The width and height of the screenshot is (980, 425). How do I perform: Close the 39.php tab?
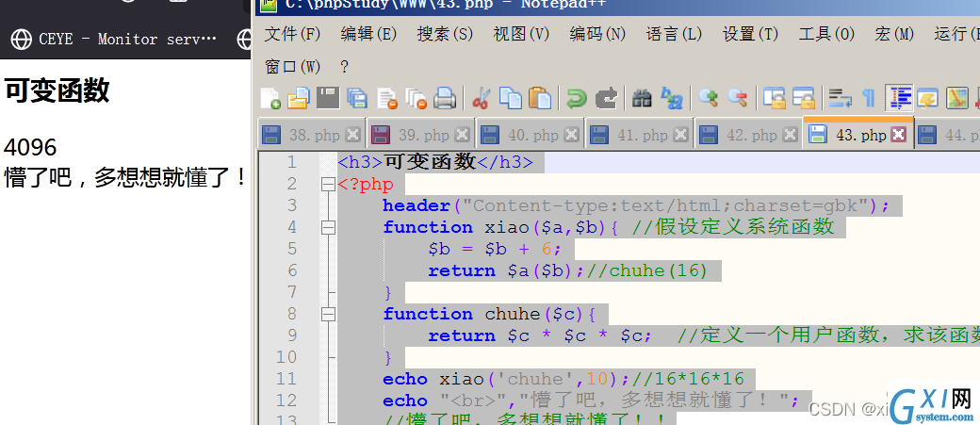(x=462, y=135)
